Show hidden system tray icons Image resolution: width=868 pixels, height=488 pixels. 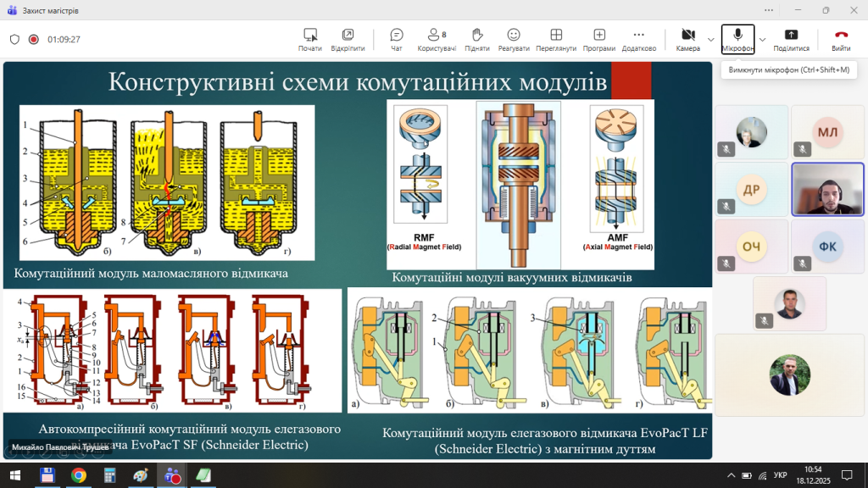pyautogui.click(x=732, y=474)
